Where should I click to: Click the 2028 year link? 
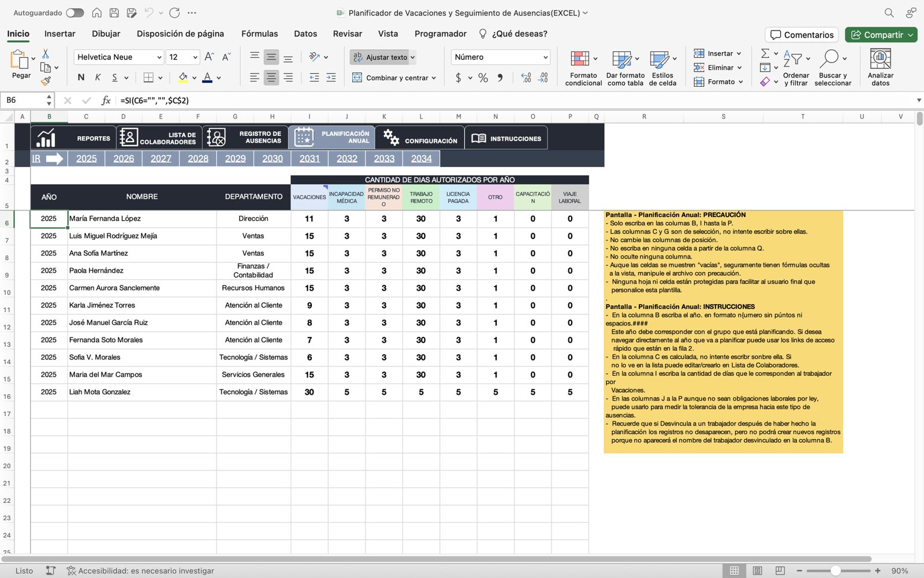coord(198,158)
